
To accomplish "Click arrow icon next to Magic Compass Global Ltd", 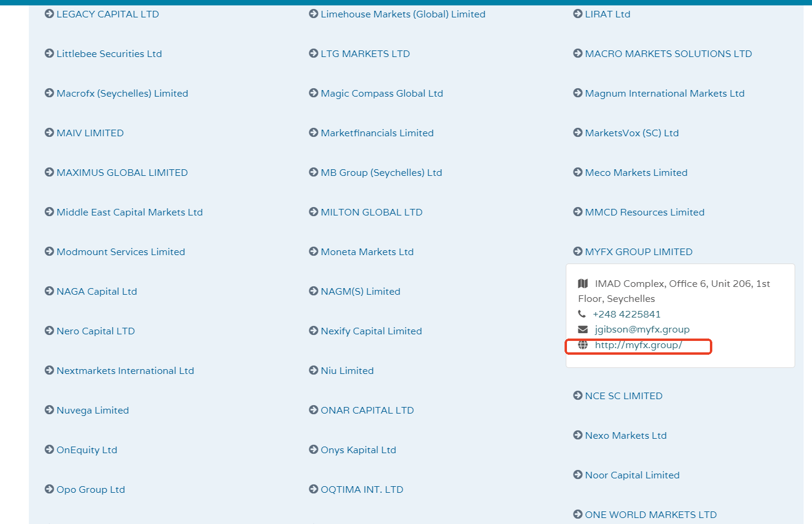I will click(314, 93).
